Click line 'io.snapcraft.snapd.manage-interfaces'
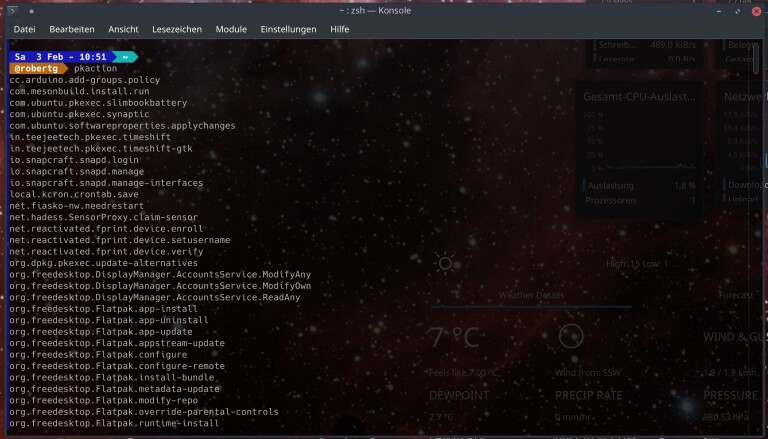768x439 pixels. point(106,183)
